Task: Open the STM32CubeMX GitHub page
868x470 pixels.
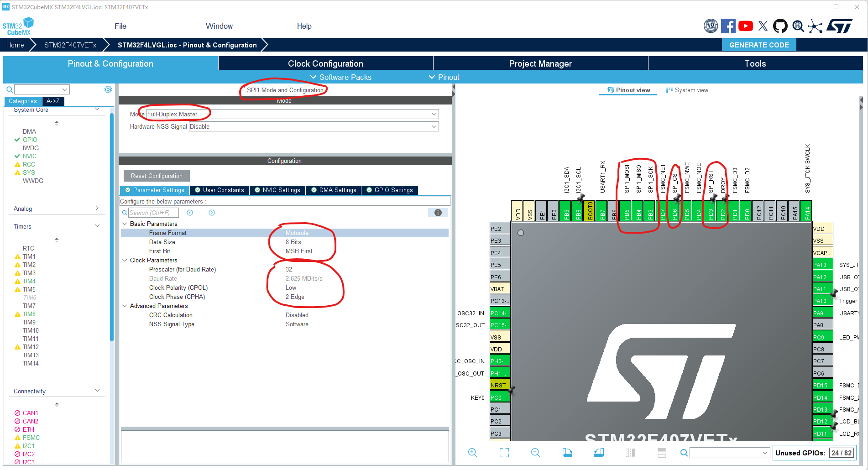Action: (780, 26)
